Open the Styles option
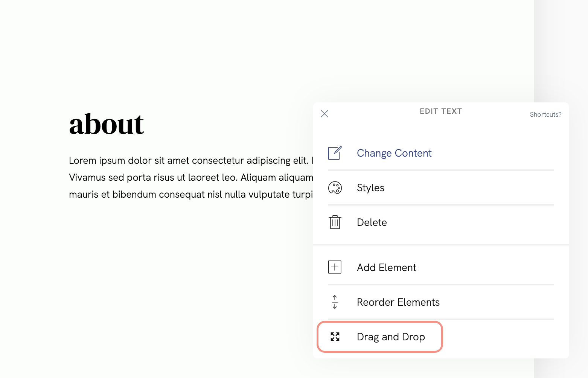This screenshot has height=378, width=588. (x=370, y=187)
